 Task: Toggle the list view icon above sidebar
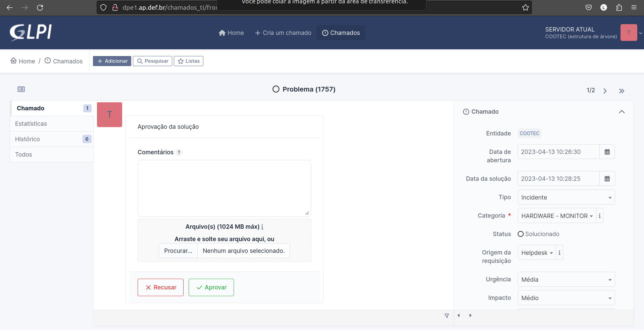[x=21, y=89]
